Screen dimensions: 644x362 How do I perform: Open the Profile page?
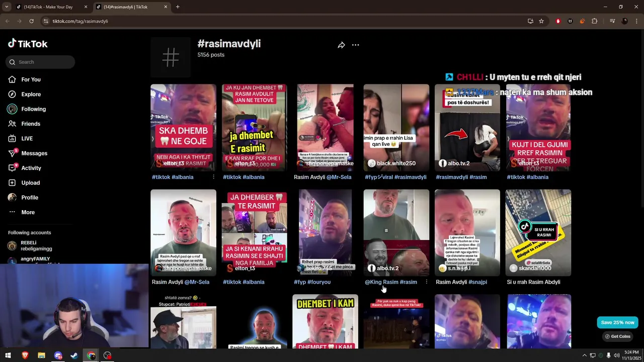tap(29, 198)
